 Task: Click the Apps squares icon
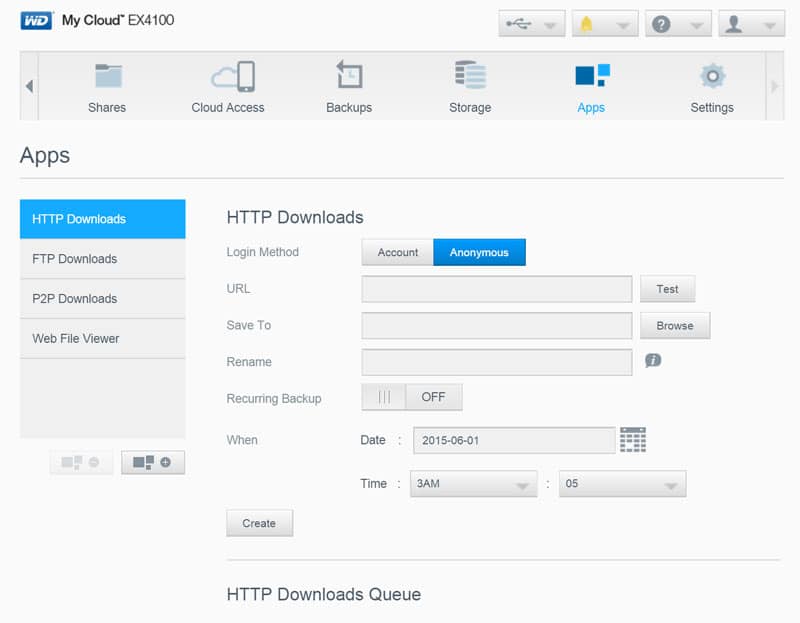pos(592,76)
